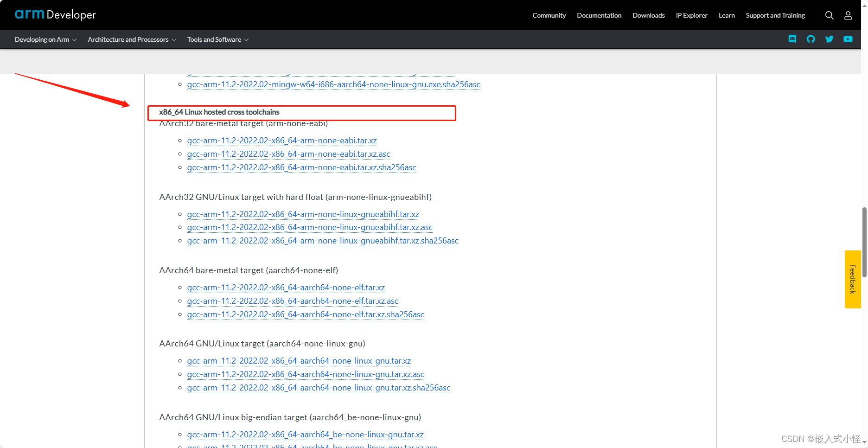Click the yellow Feedback tab button
Image resolution: width=868 pixels, height=448 pixels.
[x=853, y=279]
